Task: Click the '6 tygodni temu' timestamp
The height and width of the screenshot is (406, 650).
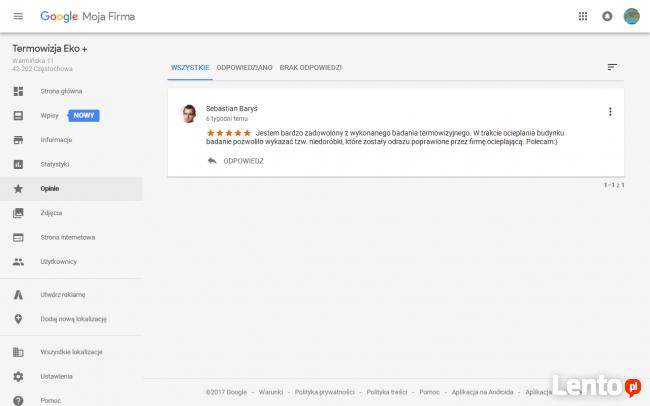Action: point(227,119)
